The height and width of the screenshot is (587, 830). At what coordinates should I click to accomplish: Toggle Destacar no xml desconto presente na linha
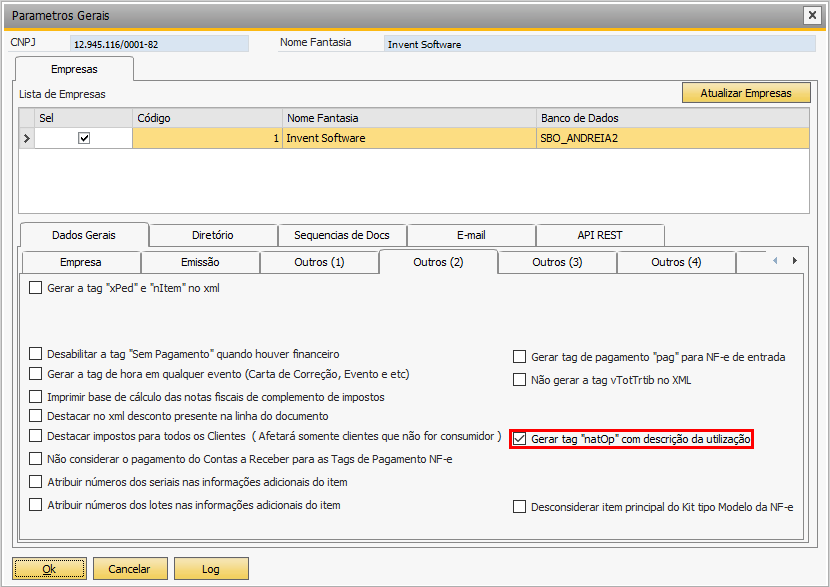[x=35, y=416]
